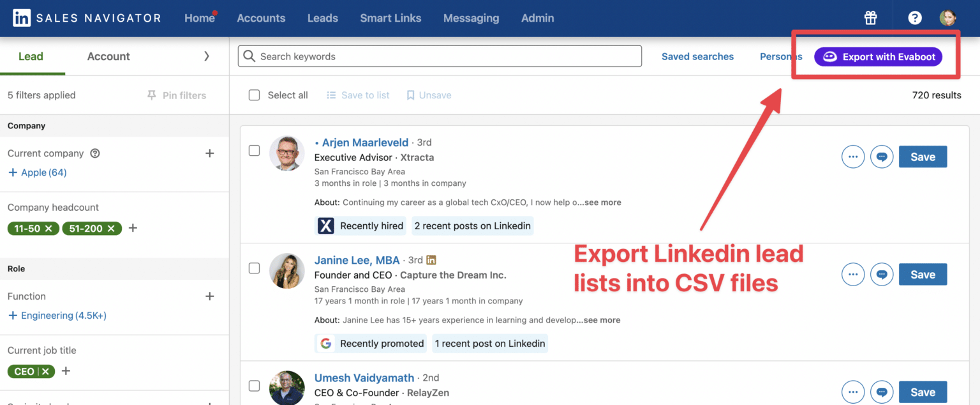The height and width of the screenshot is (405, 980).
Task: Open the help question mark icon
Action: pyautogui.click(x=914, y=17)
